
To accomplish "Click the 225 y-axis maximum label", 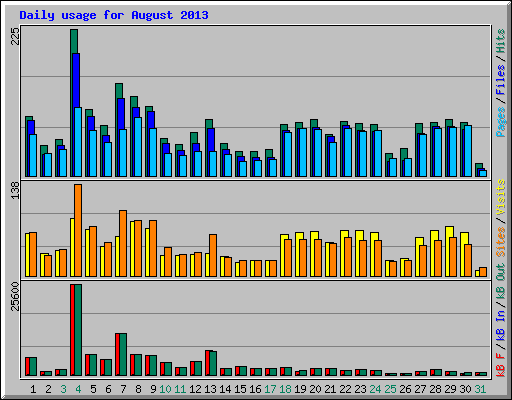I will tap(15, 36).
